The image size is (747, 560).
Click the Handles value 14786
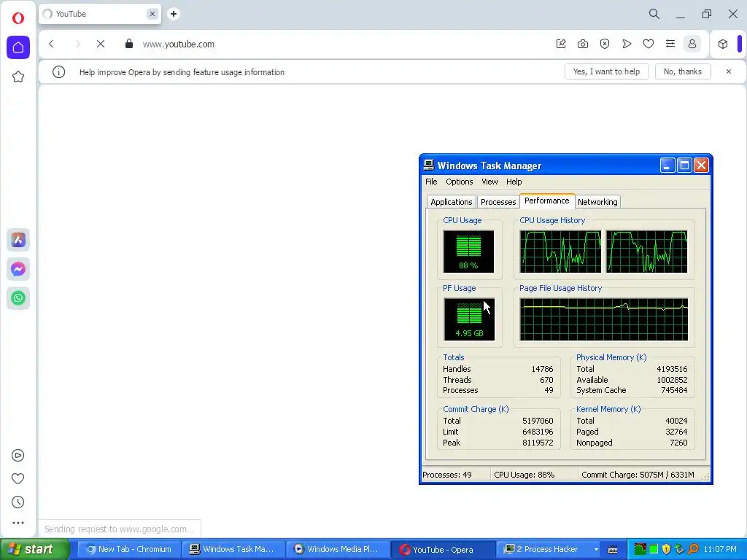tap(542, 369)
